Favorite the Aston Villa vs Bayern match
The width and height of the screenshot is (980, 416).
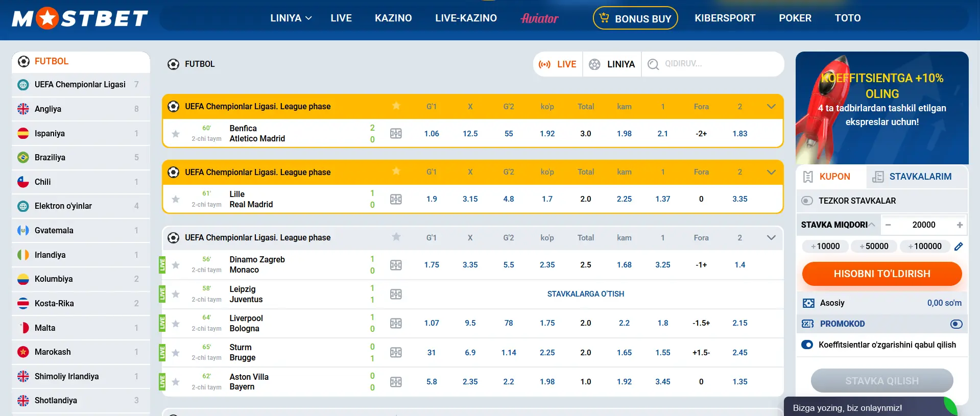point(176,382)
